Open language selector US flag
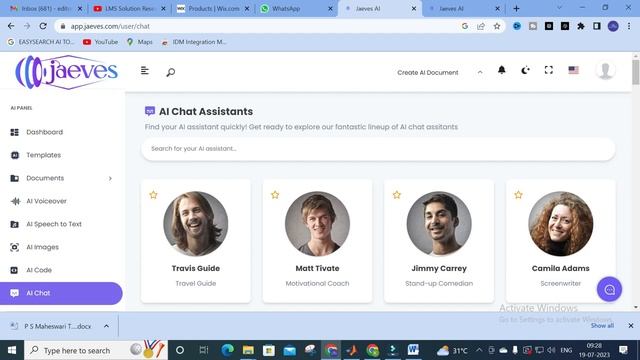Image resolution: width=640 pixels, height=360 pixels. pyautogui.click(x=573, y=70)
